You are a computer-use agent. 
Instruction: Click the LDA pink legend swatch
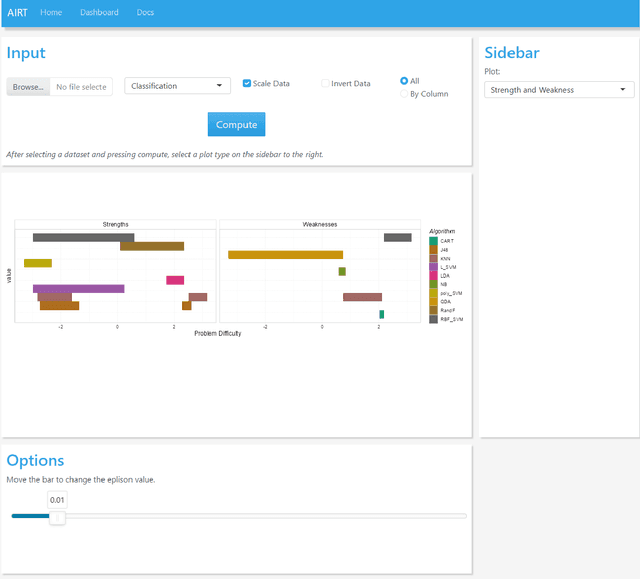click(433, 275)
